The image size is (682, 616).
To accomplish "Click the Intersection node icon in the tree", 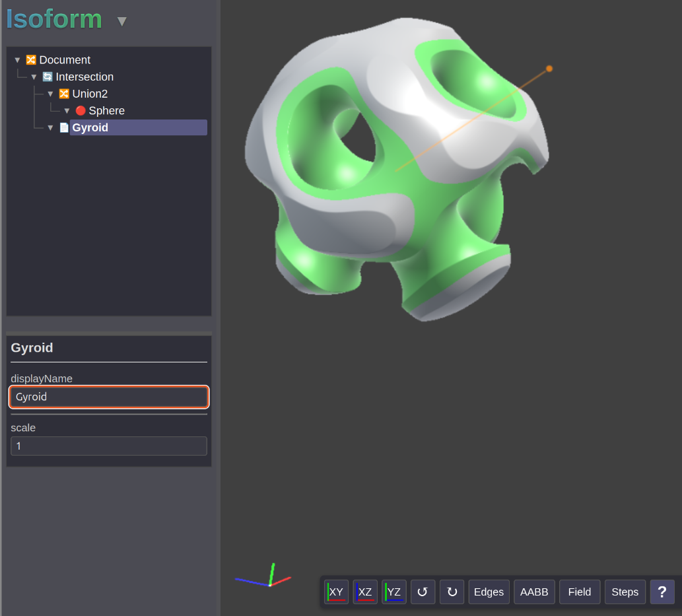I will [48, 77].
